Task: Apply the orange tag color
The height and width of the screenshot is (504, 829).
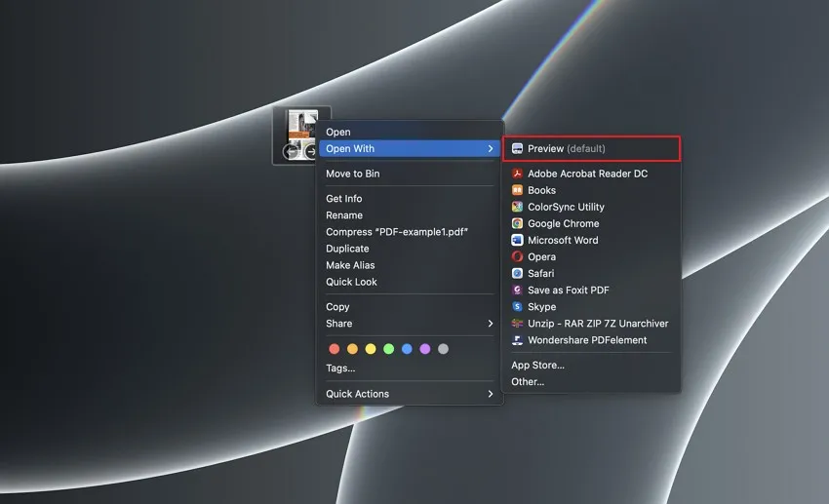Action: click(353, 349)
